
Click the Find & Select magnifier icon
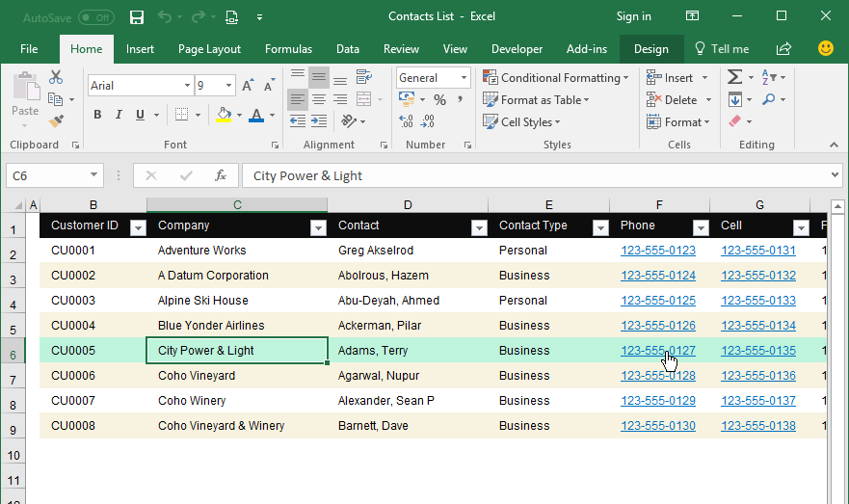click(x=768, y=99)
